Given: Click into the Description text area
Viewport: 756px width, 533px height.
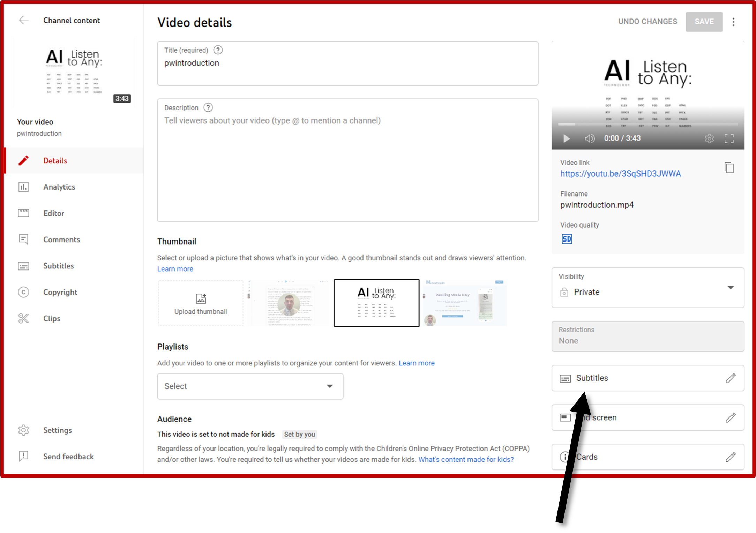Looking at the screenshot, I should pyautogui.click(x=347, y=160).
